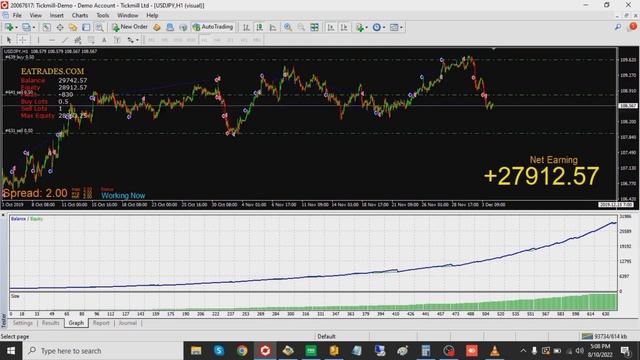Zoom out of the chart
The width and height of the screenshot is (640, 360).
(301, 27)
